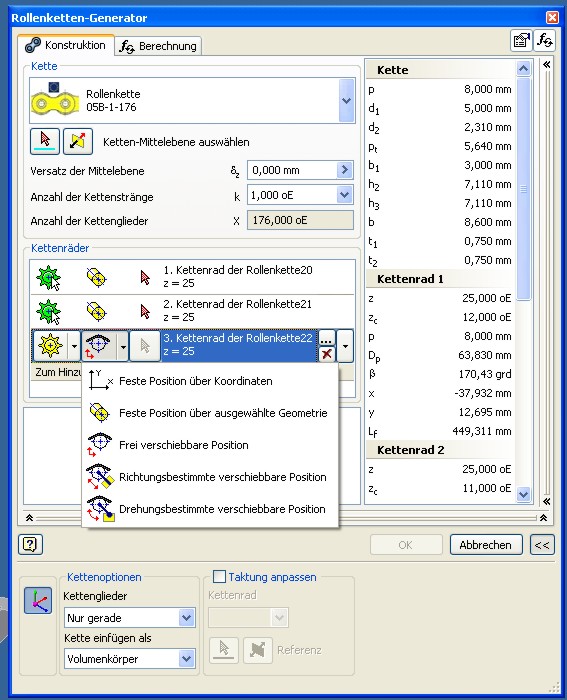Switch to the Berechnung tab
Viewport: 567px width, 700px height.
(158, 46)
